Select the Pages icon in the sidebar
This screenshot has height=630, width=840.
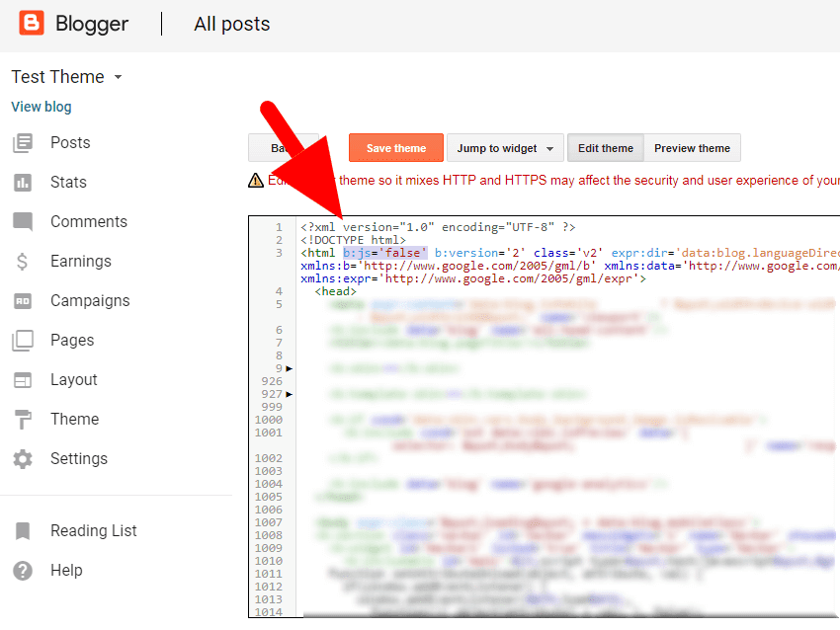coord(24,340)
